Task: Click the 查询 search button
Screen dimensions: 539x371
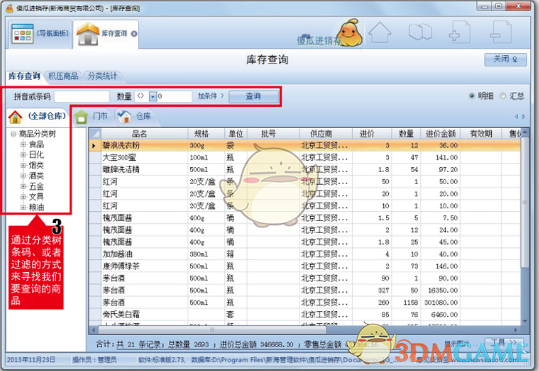Action: 253,96
